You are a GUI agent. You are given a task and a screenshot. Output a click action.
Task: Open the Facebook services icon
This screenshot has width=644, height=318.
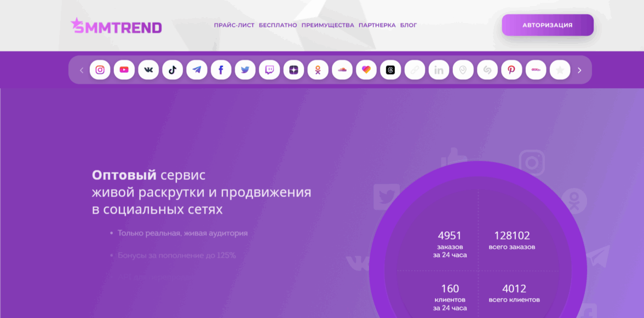pyautogui.click(x=221, y=70)
